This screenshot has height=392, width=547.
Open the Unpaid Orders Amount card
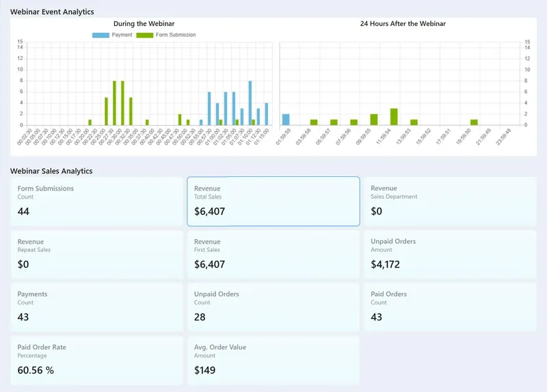tap(450, 254)
